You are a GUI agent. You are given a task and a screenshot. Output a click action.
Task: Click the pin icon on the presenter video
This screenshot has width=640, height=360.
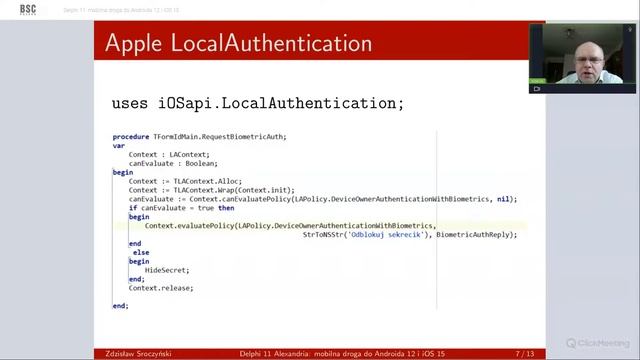629,30
